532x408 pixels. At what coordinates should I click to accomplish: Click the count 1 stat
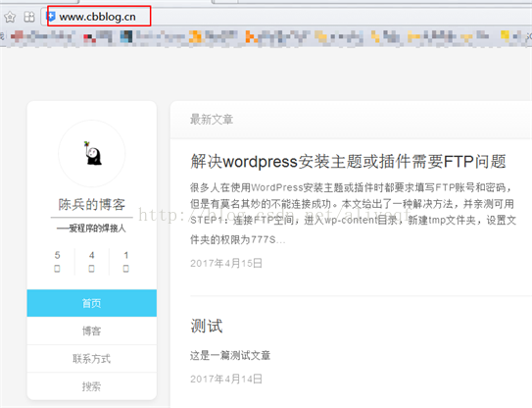tap(125, 261)
